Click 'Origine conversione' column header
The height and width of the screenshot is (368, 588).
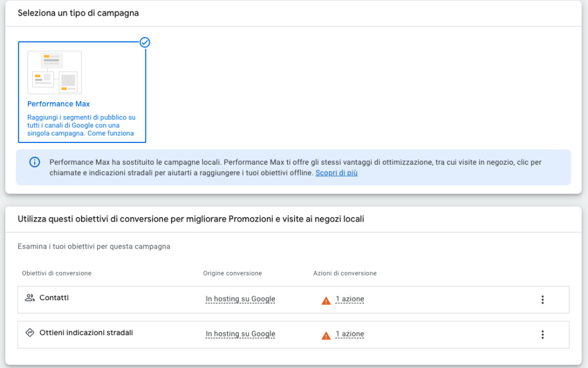pos(233,273)
